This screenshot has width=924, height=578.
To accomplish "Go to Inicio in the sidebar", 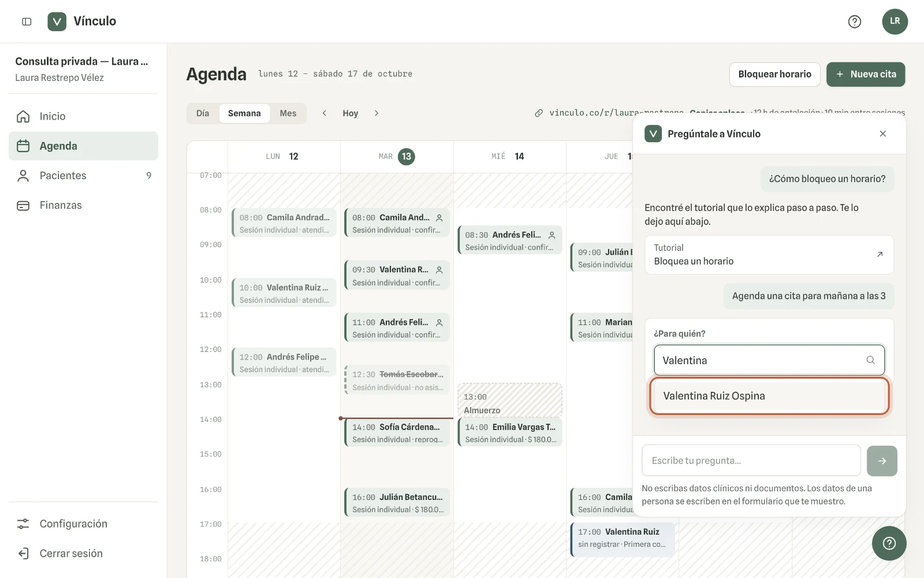I will [x=83, y=116].
